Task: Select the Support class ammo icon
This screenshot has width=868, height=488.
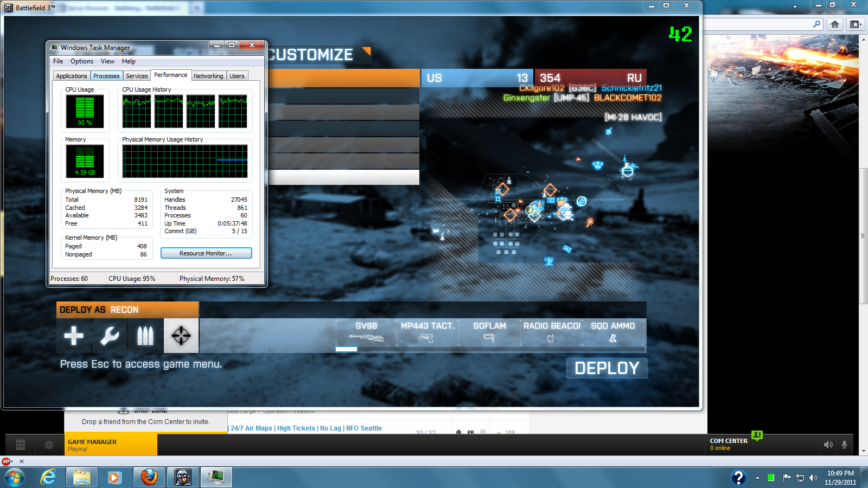Action: pos(145,336)
